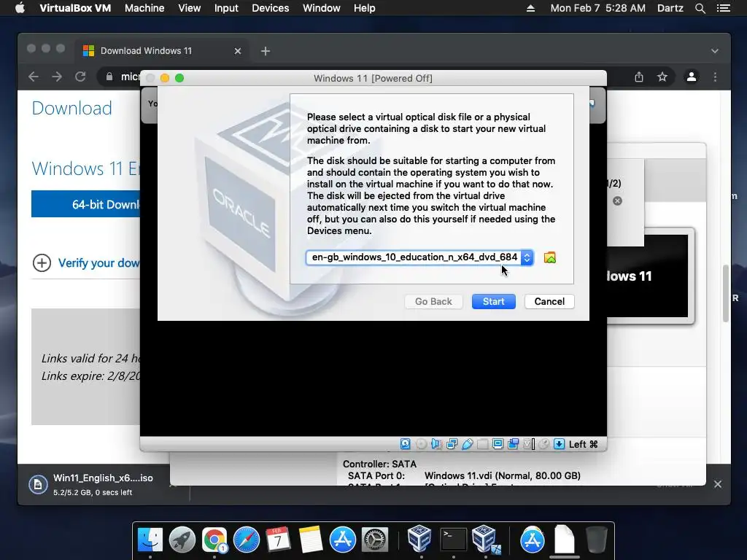The image size is (747, 560).
Task: Click the display status icon in VM status bar
Action: pos(498,444)
